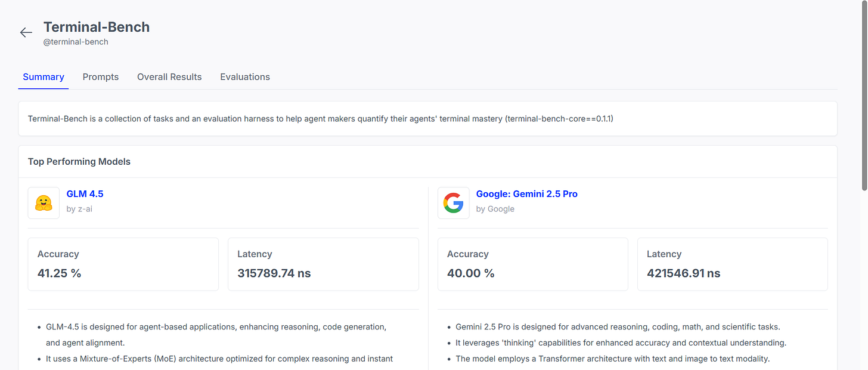Open the Evaluations tab
This screenshot has height=370, width=868.
point(245,77)
